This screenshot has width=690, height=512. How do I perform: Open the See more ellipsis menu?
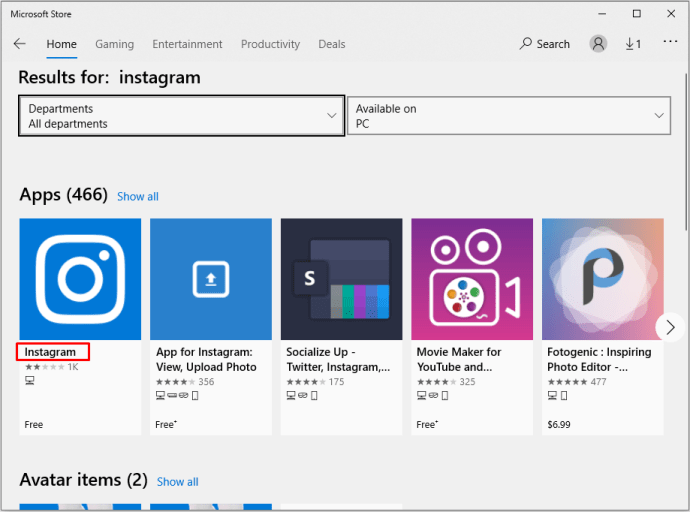[670, 41]
